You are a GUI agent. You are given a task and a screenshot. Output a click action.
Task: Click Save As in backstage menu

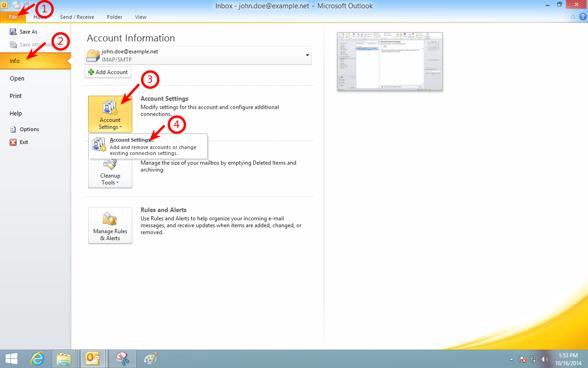click(28, 32)
